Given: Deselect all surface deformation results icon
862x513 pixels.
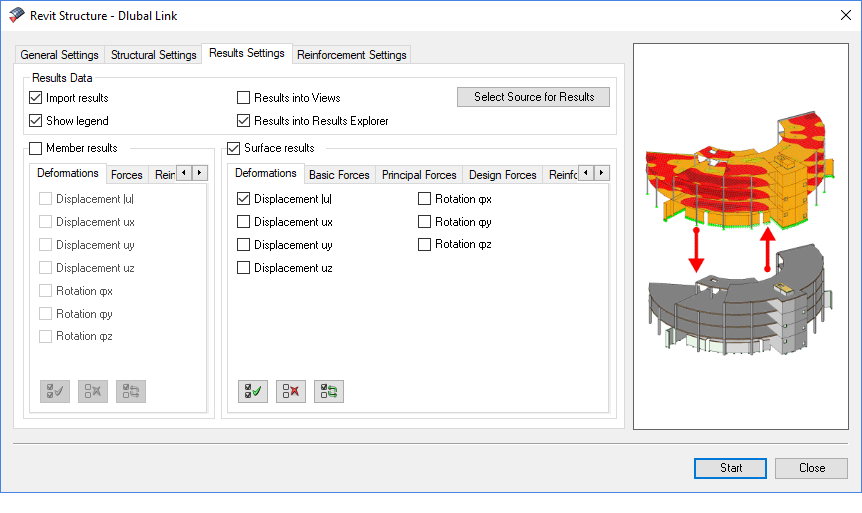Looking at the screenshot, I should 291,391.
